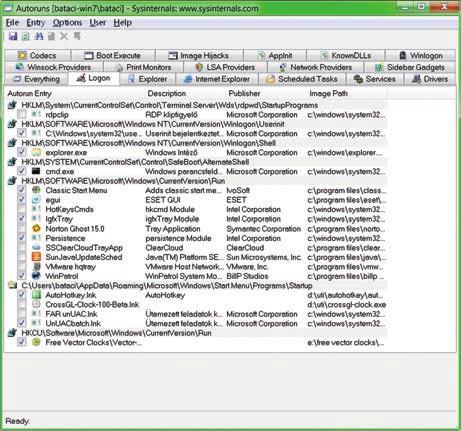Click the Winlogon\Userinit registry key icon
Screen dimensions: 461x431
click(13, 124)
